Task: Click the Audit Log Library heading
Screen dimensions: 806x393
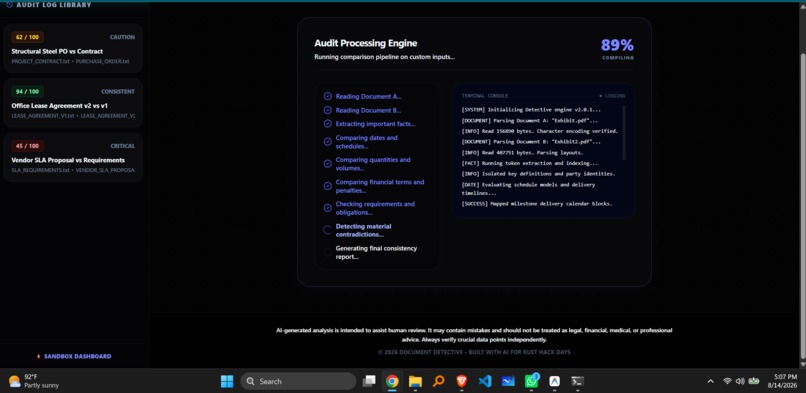Action: tap(54, 5)
